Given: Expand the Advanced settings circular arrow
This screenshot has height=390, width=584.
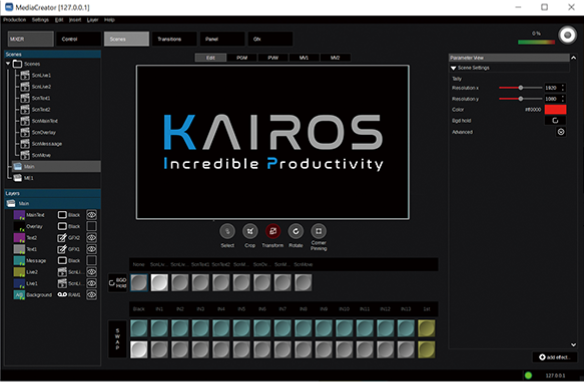Looking at the screenshot, I should [x=561, y=132].
